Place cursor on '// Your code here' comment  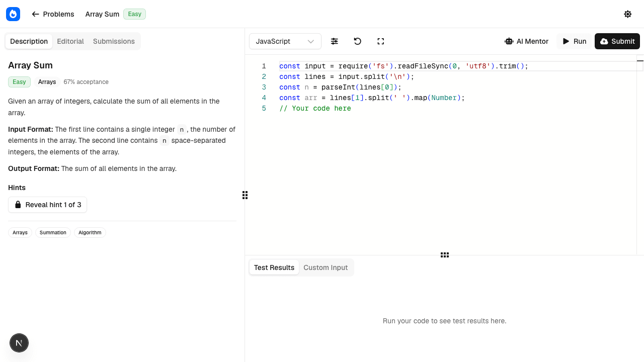pyautogui.click(x=315, y=108)
